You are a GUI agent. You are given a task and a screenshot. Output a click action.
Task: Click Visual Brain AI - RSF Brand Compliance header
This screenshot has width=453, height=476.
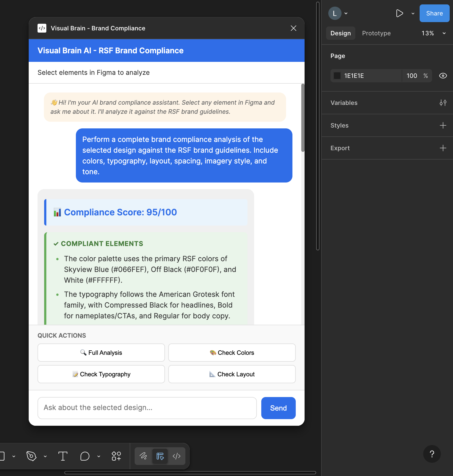(x=110, y=51)
